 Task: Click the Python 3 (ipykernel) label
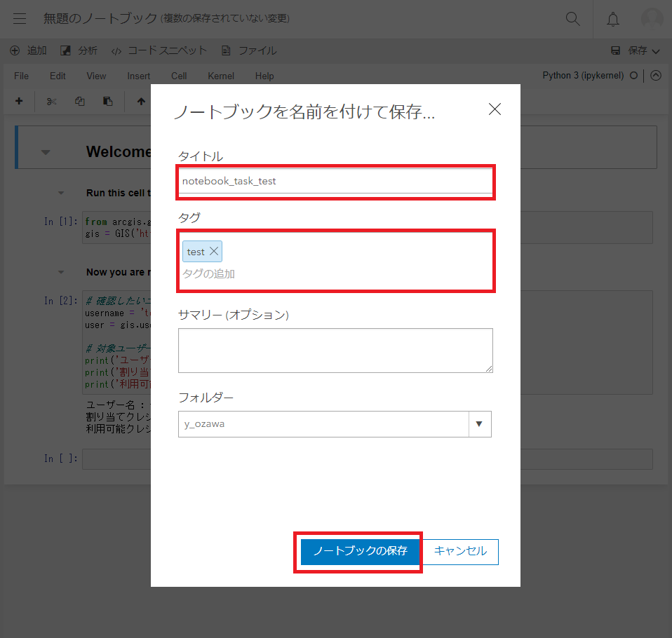tap(583, 76)
